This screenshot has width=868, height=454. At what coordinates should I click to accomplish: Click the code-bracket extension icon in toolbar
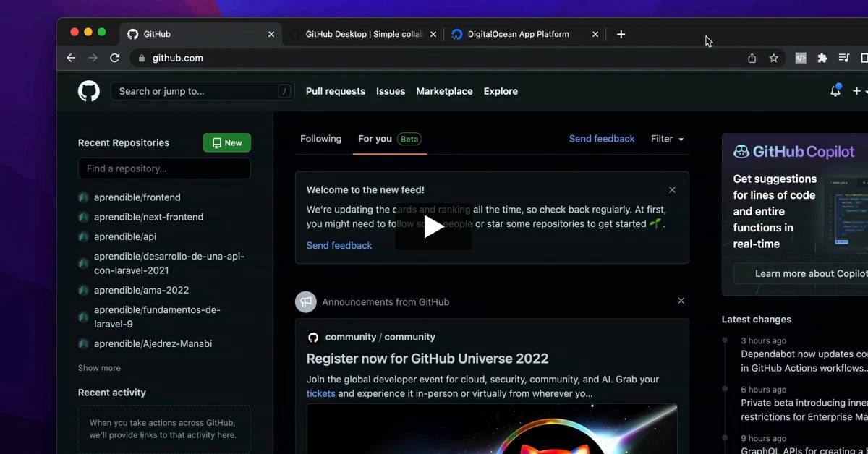point(801,58)
